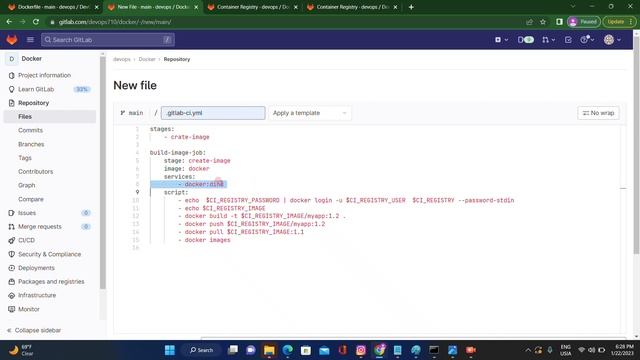The image size is (640, 360).
Task: Open Compare under Repository
Action: click(31, 199)
